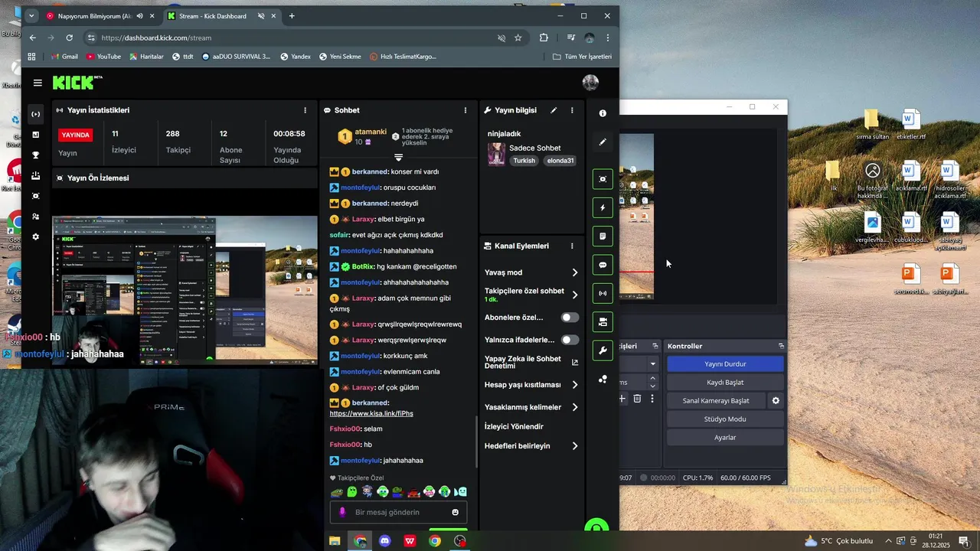Viewport: 980px width, 551px height.
Task: Toggle the notes widget icon in right bar
Action: [x=603, y=236]
